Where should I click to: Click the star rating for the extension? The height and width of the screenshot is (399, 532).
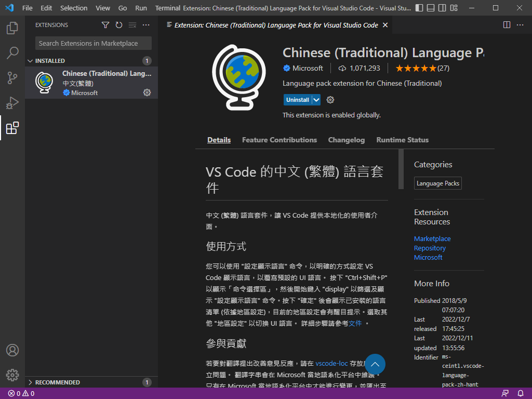coord(422,68)
